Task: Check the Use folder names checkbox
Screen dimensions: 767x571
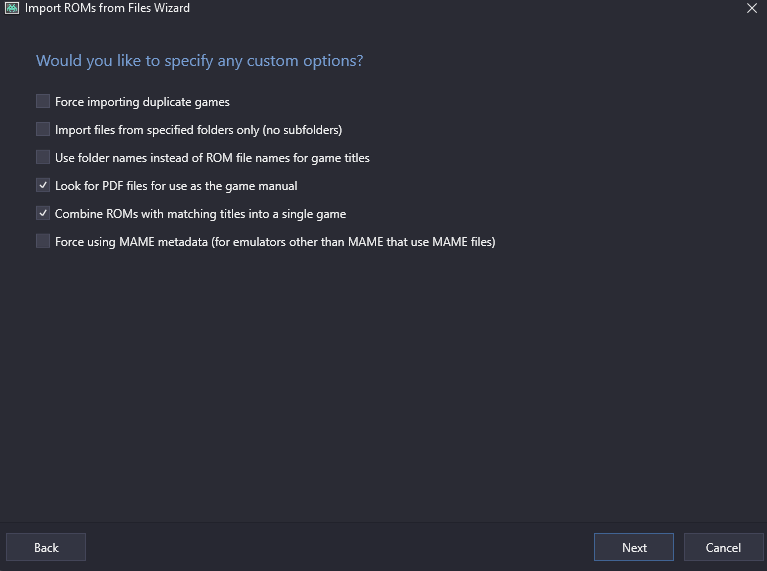Action: click(43, 157)
